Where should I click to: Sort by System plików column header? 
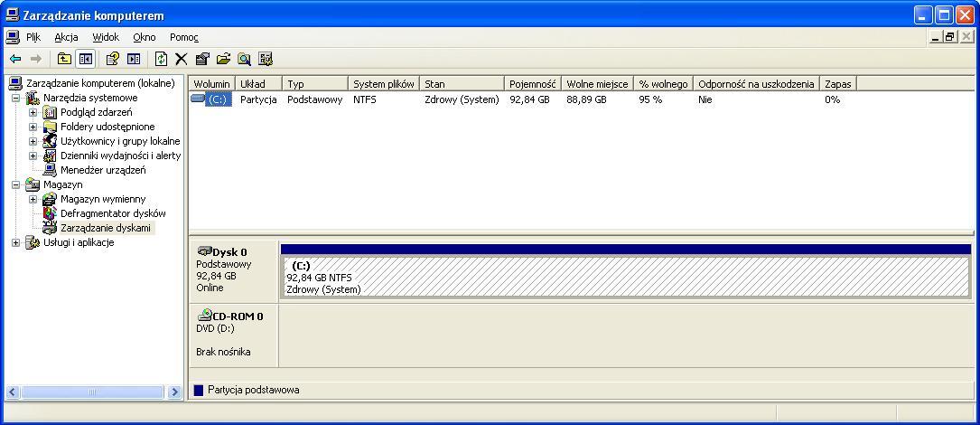click(384, 84)
